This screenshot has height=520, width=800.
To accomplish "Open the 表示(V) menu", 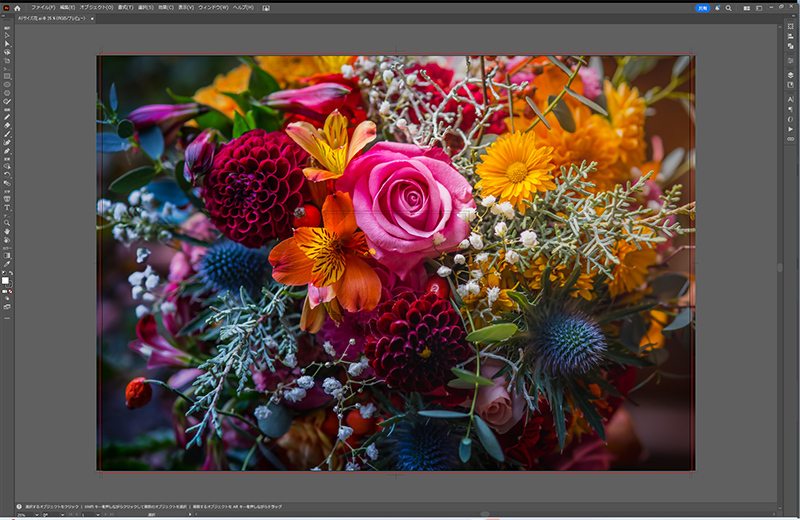I will point(186,8).
